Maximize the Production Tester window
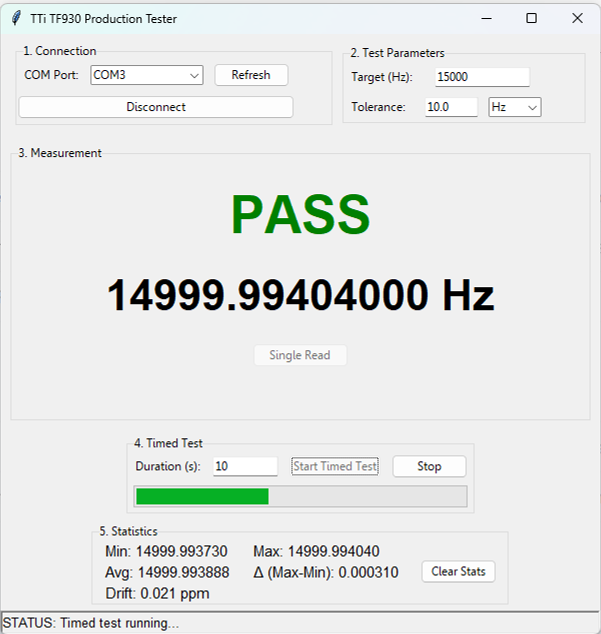The width and height of the screenshot is (601, 634). pyautogui.click(x=531, y=18)
